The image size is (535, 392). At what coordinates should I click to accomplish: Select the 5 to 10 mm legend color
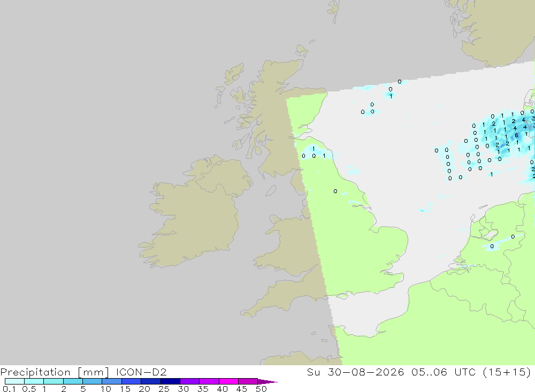(x=93, y=381)
